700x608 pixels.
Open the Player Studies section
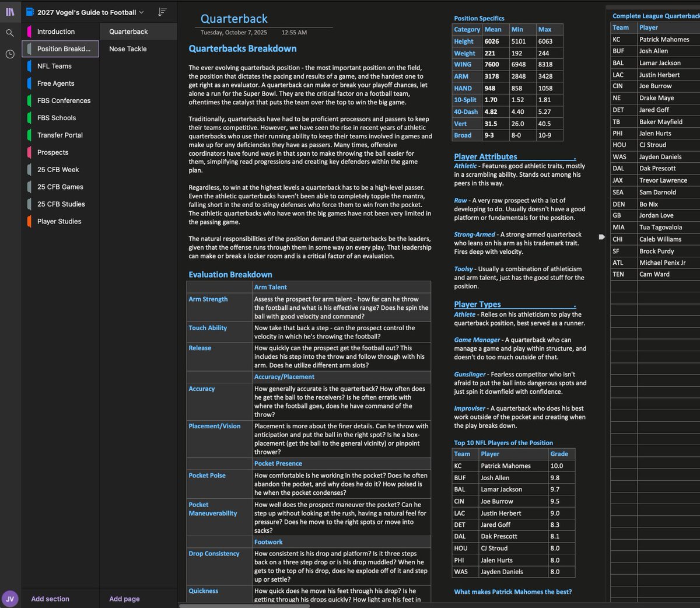(x=61, y=221)
